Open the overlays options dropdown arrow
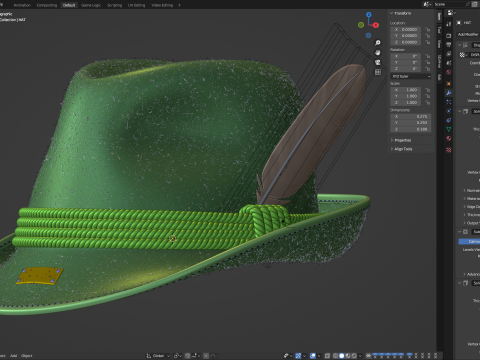Screen dimensions: 480x360 319,356
